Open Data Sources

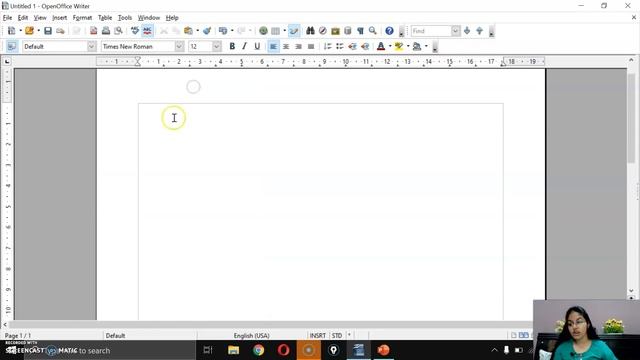click(x=348, y=31)
